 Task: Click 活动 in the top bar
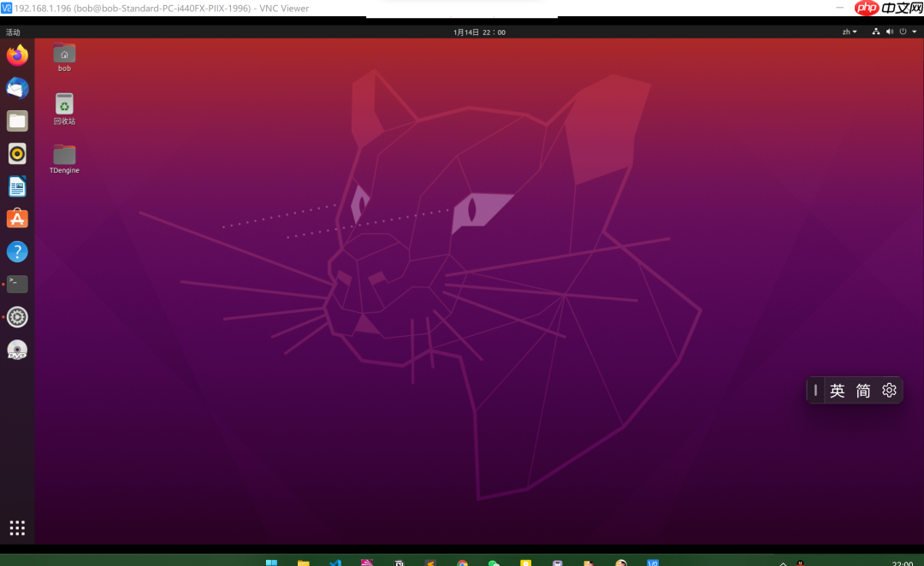point(14,32)
